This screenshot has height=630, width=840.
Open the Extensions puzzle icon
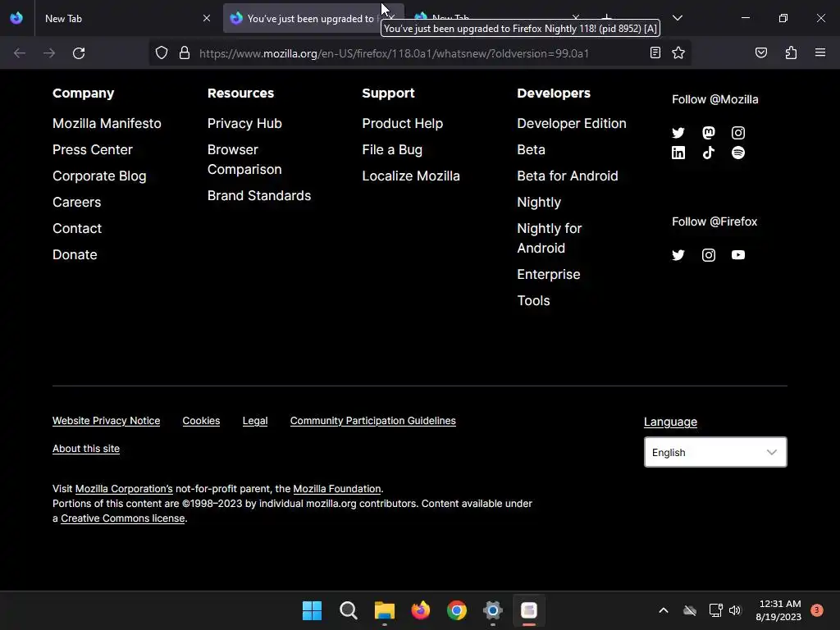click(x=791, y=52)
